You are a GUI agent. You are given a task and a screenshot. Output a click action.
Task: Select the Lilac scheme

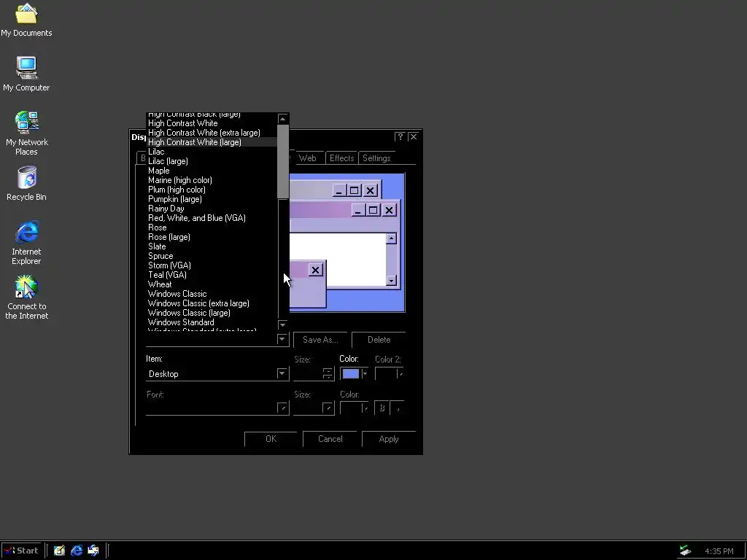[212, 152]
